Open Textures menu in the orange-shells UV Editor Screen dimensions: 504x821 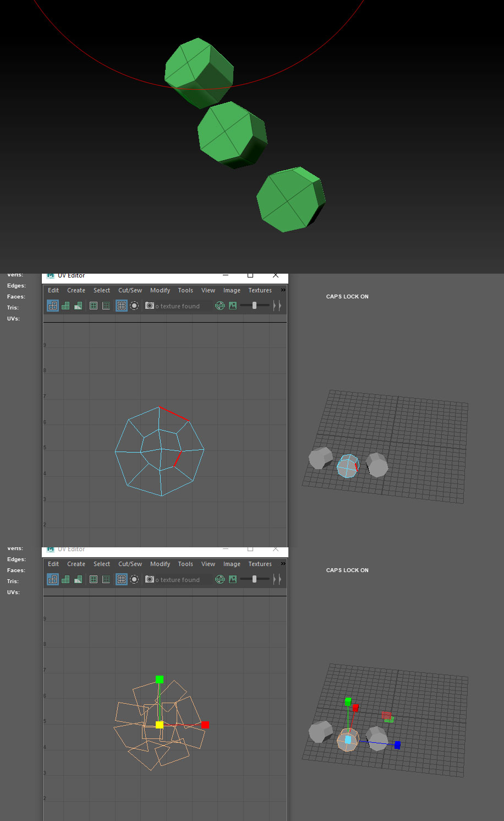pos(260,564)
